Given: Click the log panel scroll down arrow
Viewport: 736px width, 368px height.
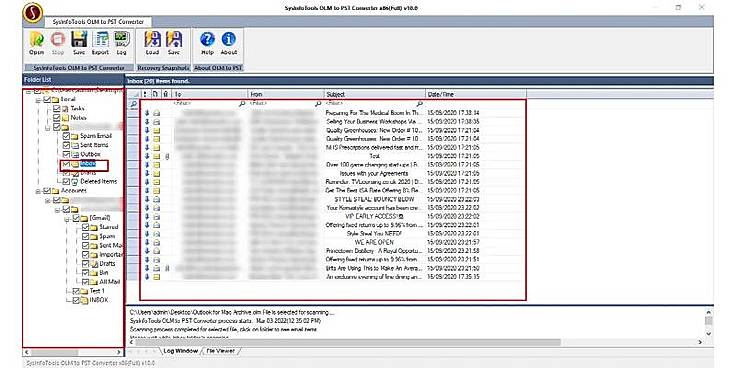Looking at the screenshot, I should coord(708,333).
